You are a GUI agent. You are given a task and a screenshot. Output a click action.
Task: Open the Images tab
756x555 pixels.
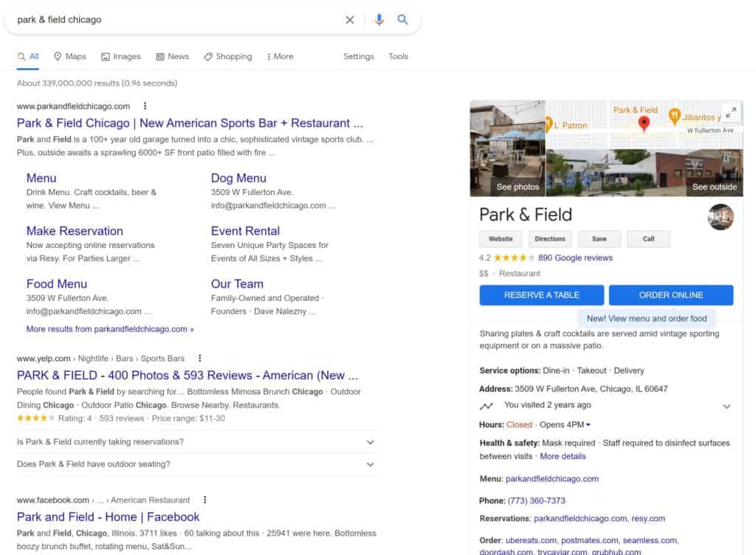(x=121, y=56)
